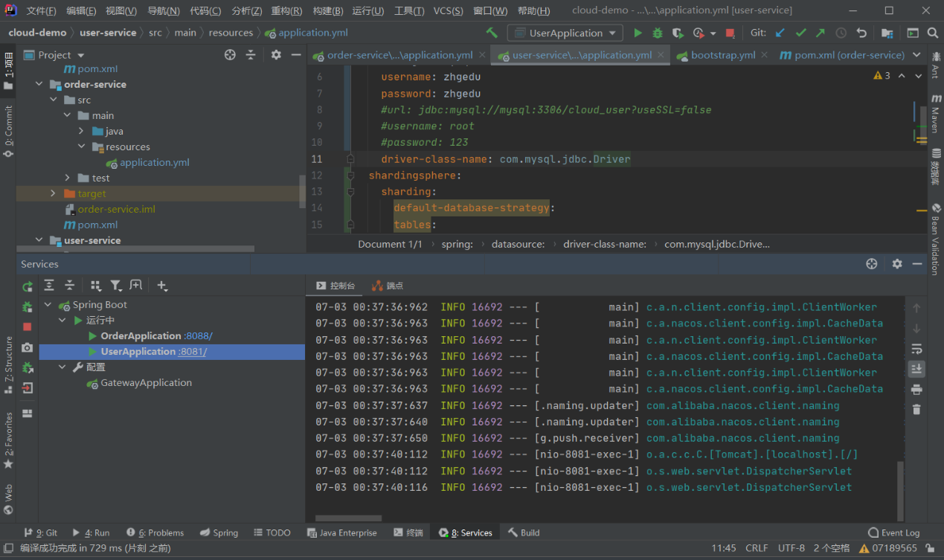The image size is (944, 560).
Task: Toggle soft-wrap in console output
Action: coord(916,349)
